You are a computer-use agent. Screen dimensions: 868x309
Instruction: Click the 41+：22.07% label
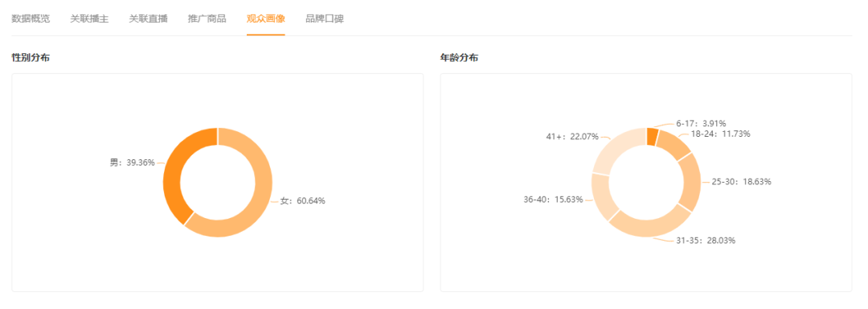(572, 136)
